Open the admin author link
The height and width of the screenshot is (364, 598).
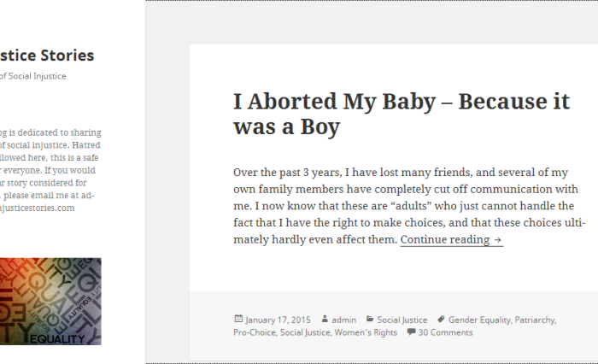343,320
